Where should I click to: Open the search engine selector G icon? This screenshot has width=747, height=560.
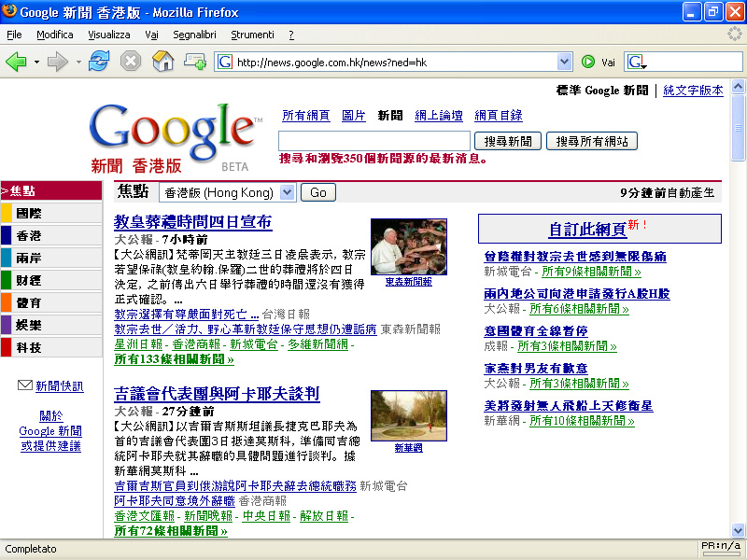[637, 62]
